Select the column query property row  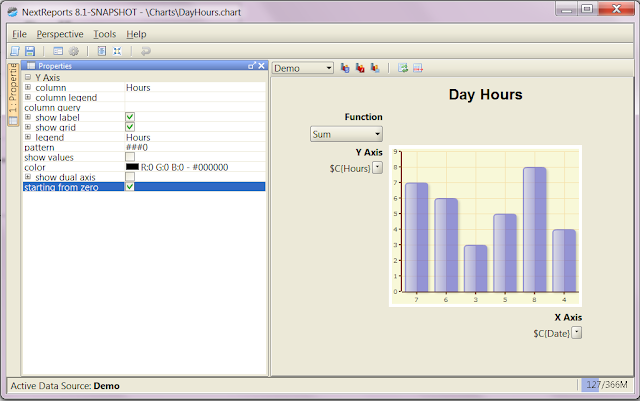coord(144,107)
